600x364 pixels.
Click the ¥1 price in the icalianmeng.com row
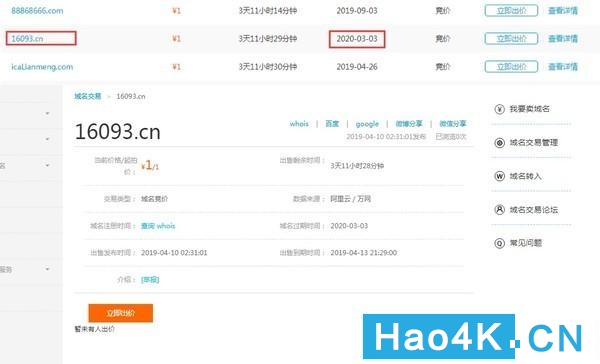point(176,67)
